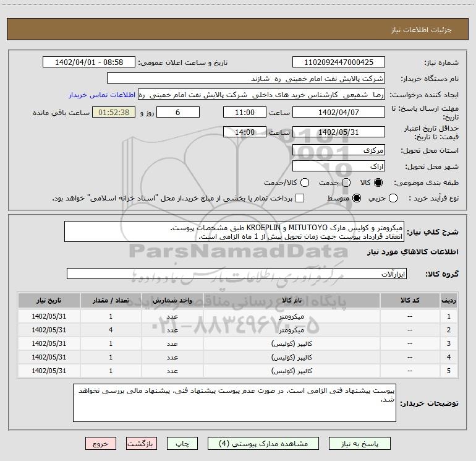476x461 pixels.
Task: Click the validity time field 14:00
Action: tap(245, 132)
